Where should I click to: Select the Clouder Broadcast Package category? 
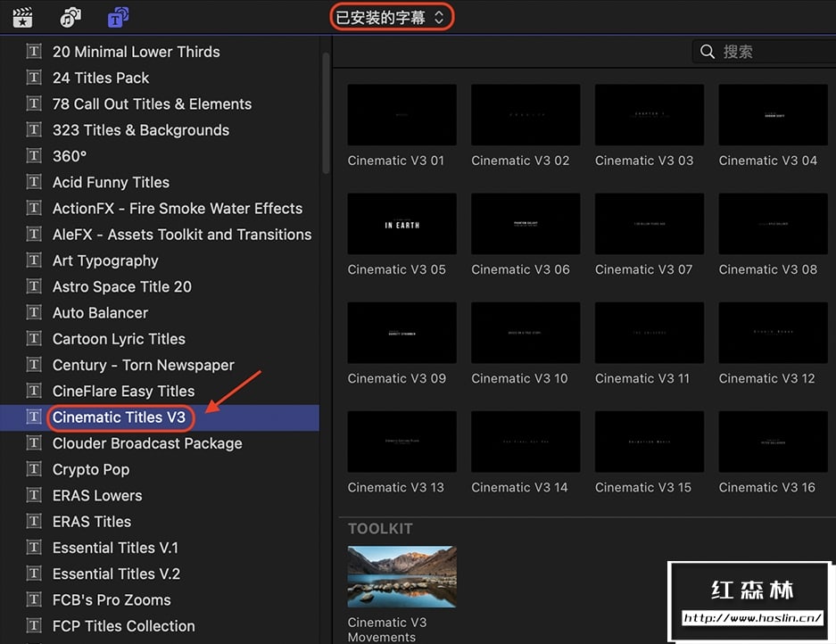click(x=147, y=443)
